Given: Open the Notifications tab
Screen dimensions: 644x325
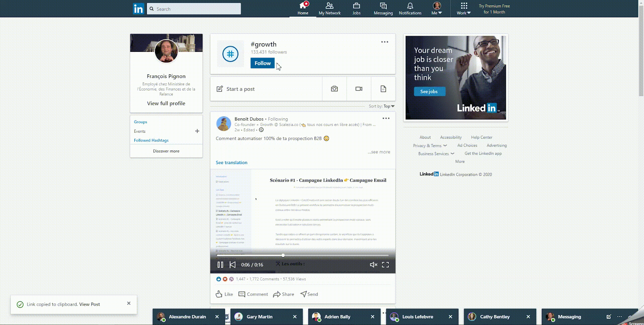Looking at the screenshot, I should tap(410, 8).
